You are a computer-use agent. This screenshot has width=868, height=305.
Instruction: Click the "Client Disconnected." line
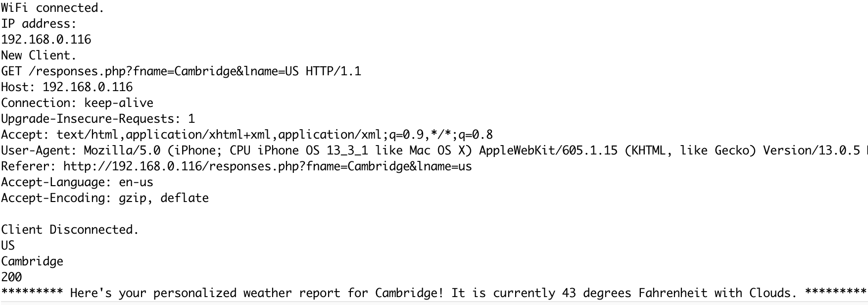70,230
